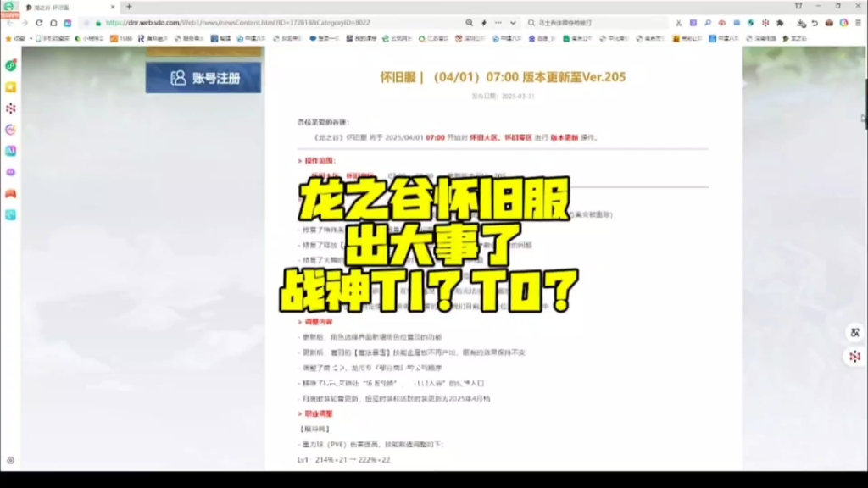The height and width of the screenshot is (488, 868).
Task: Open the briefcase toolbox icon
Action: click(x=829, y=23)
